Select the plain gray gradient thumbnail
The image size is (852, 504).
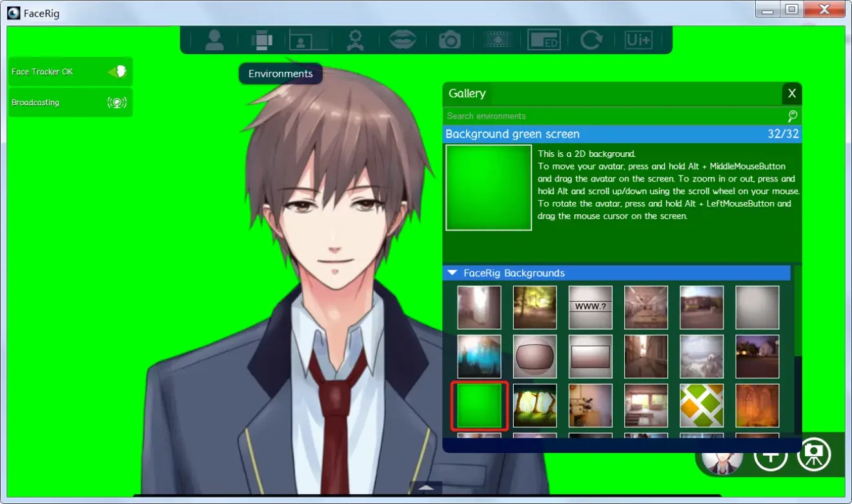(x=757, y=308)
